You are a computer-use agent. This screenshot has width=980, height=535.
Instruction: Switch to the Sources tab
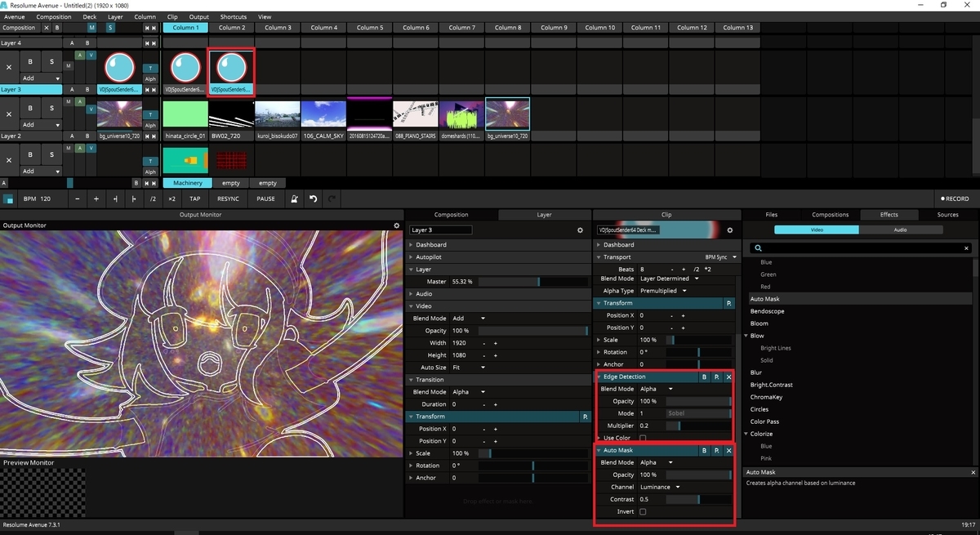point(947,215)
